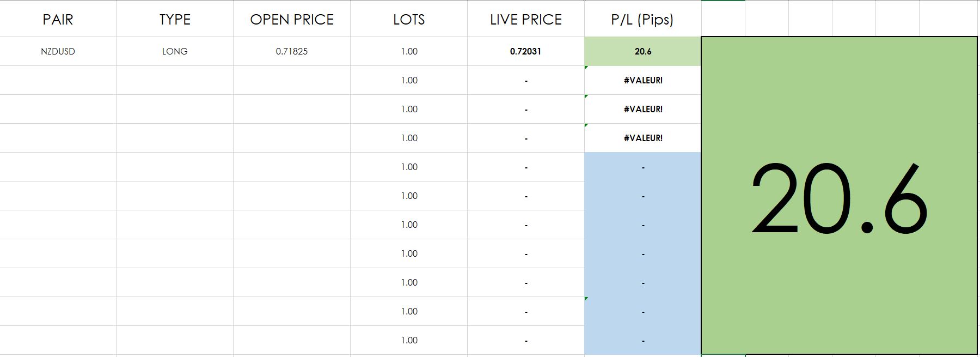
Task: Click the LOTS column header cell
Action: point(409,20)
